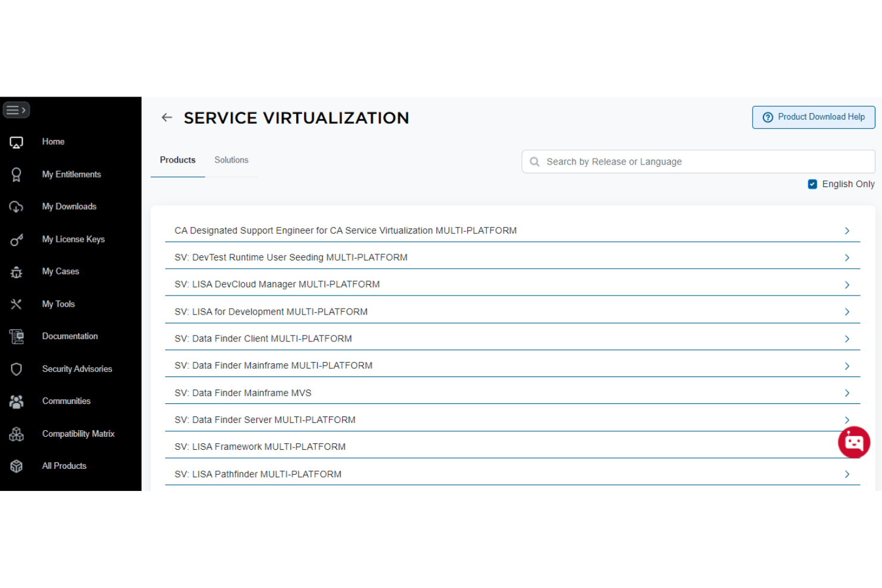The width and height of the screenshot is (882, 588).
Task: Click the My Downloads cloud icon
Action: click(x=17, y=207)
